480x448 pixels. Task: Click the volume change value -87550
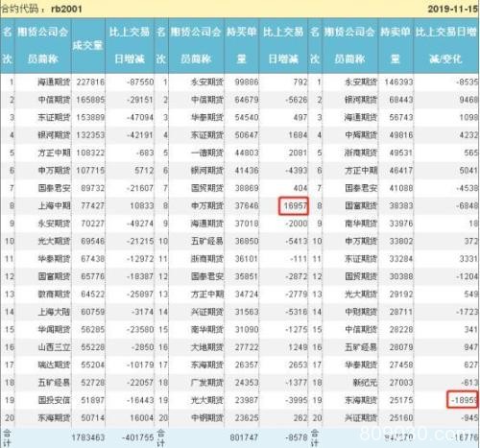140,83
